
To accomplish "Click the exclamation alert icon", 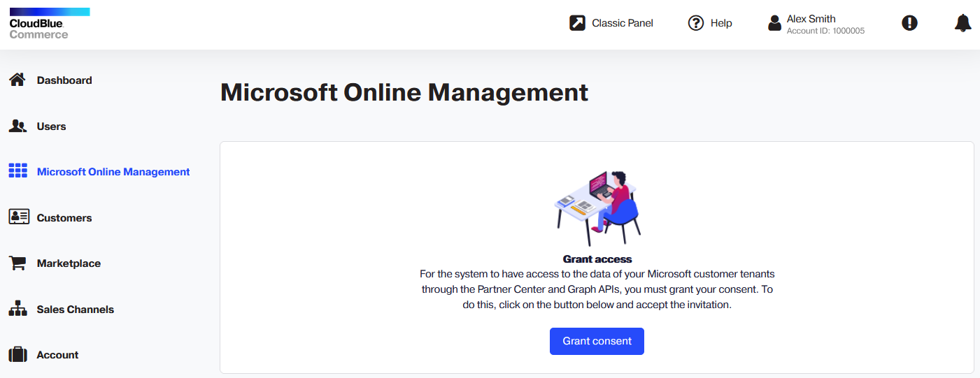I will click(909, 23).
